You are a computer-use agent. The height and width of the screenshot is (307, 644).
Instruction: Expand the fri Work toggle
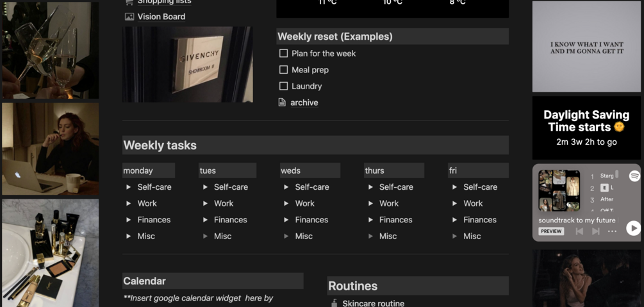coord(455,203)
